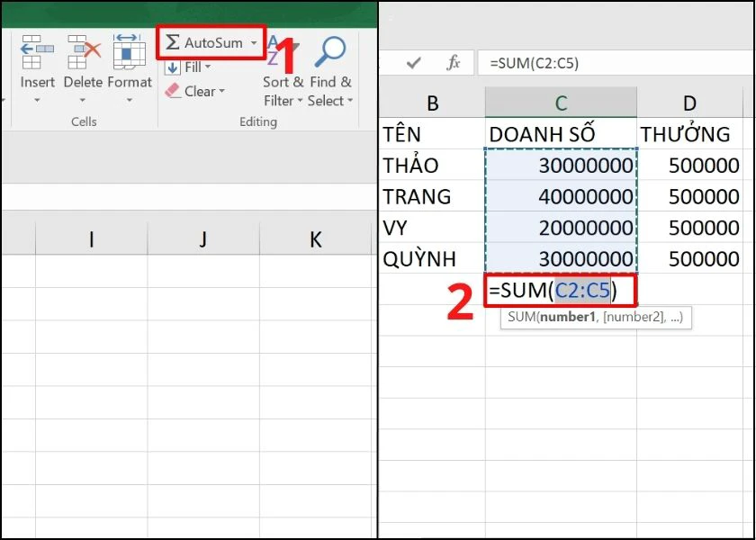Select the cell with name THẢO
The width and height of the screenshot is (756, 540).
(433, 165)
